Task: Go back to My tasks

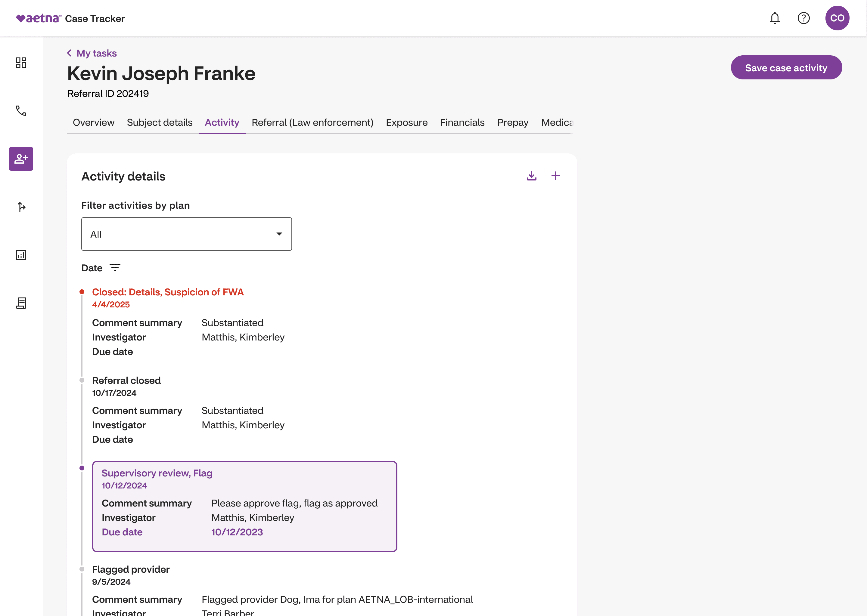Action: (x=92, y=53)
